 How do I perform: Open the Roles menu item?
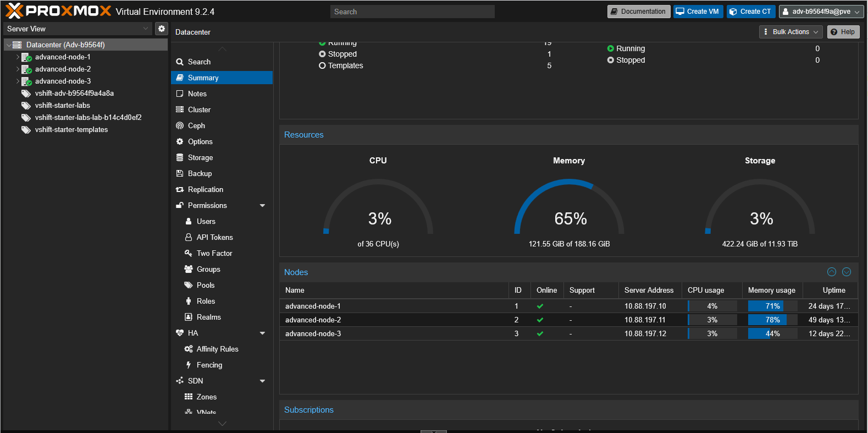pyautogui.click(x=222, y=302)
